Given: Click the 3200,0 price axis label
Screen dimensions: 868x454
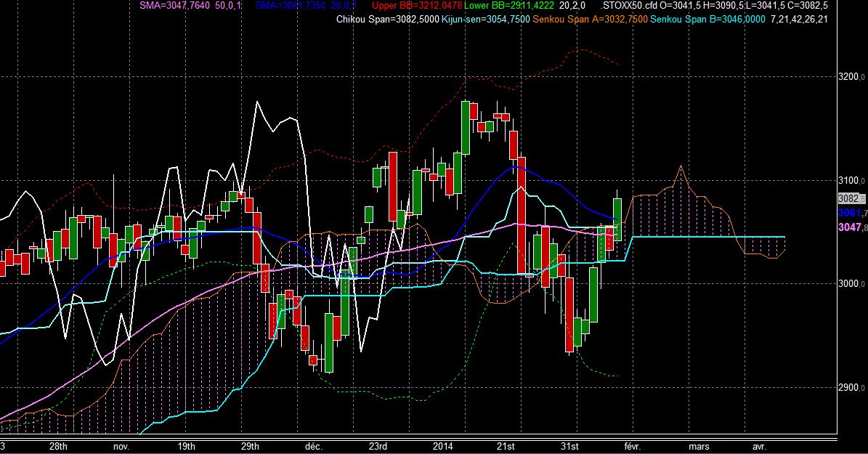Looking at the screenshot, I should 852,77.
